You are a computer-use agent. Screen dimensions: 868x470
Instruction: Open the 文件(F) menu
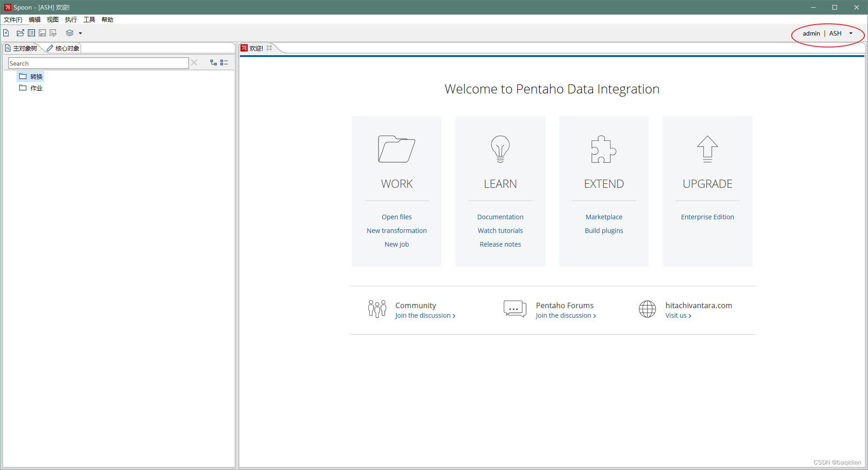tap(13, 20)
